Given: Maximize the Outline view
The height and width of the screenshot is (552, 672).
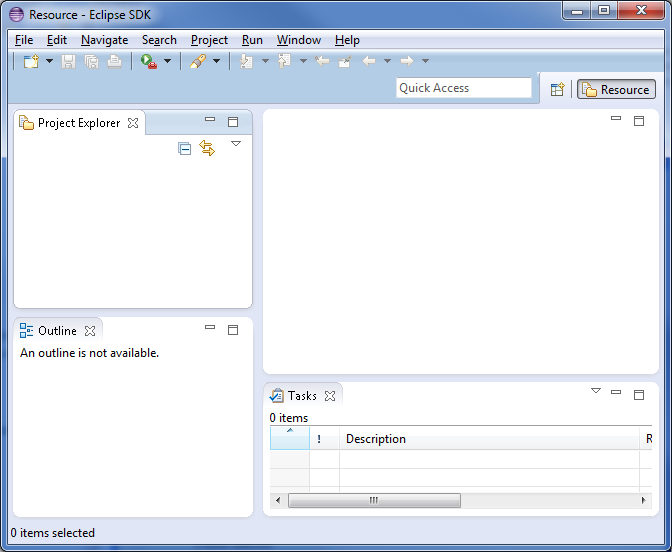Looking at the screenshot, I should [x=233, y=330].
